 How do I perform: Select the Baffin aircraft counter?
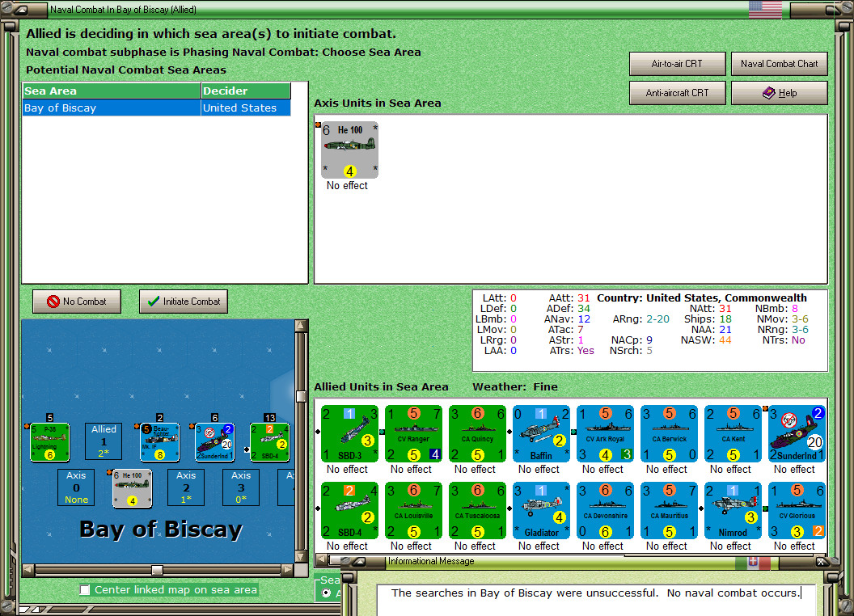click(541, 433)
